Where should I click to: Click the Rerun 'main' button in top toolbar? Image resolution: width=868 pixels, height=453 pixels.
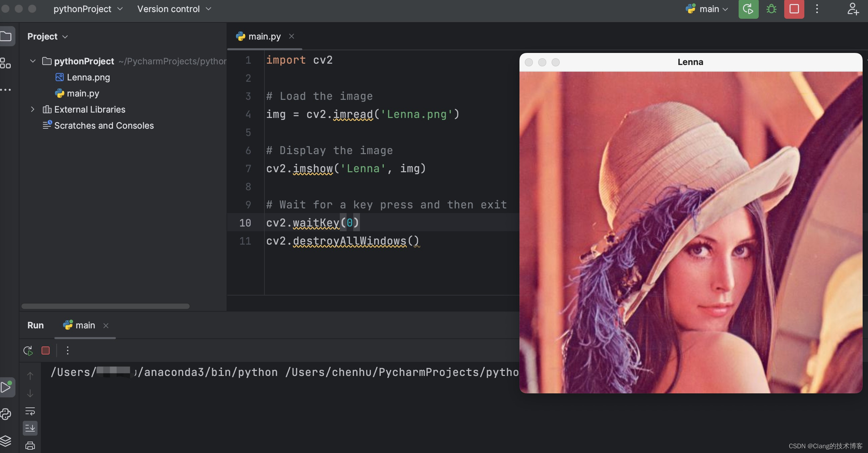748,9
